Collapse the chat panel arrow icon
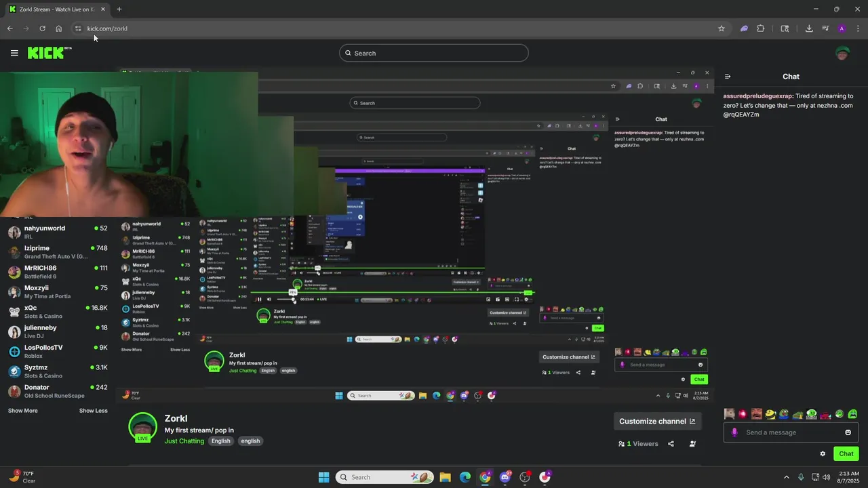This screenshot has height=488, width=868. tap(728, 77)
